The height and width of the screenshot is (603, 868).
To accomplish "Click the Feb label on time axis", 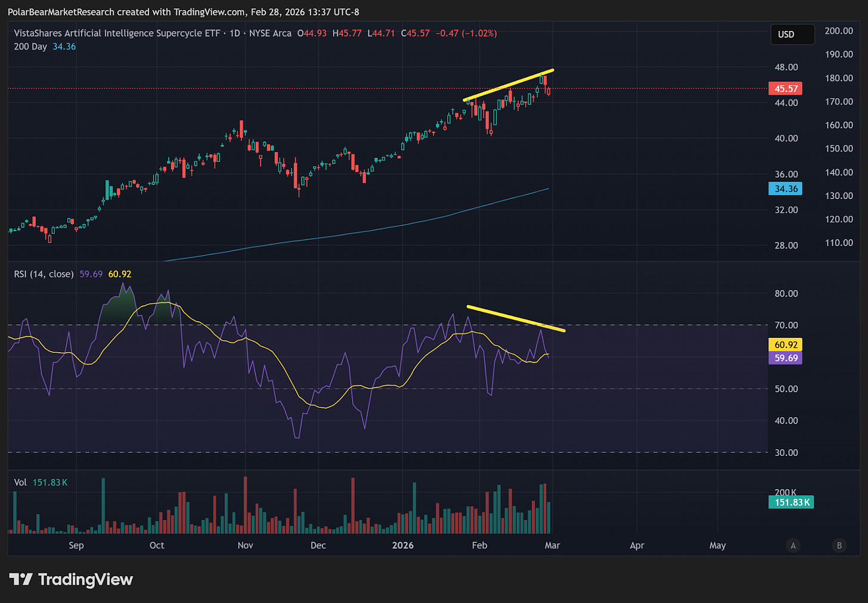I will [x=479, y=545].
